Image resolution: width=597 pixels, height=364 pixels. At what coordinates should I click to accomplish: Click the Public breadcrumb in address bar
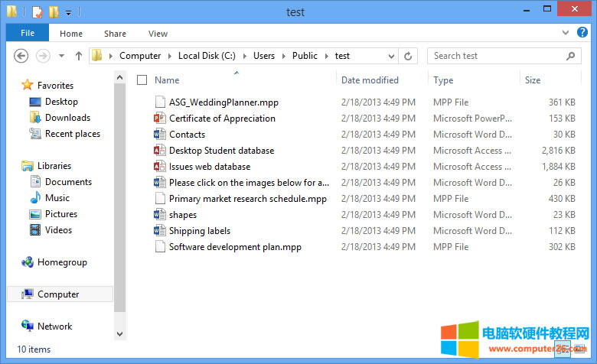[305, 56]
